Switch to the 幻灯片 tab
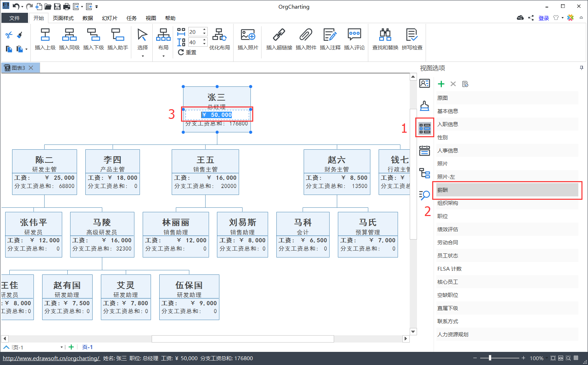 pos(110,18)
